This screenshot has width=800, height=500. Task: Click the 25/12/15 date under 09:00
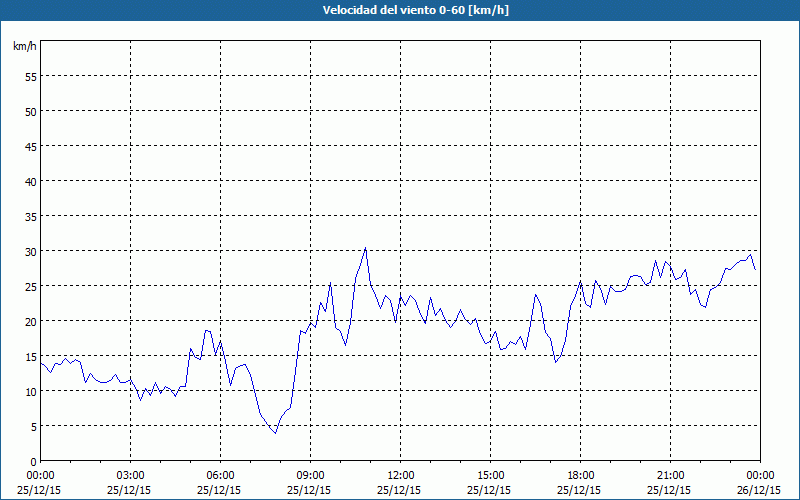coord(309,490)
